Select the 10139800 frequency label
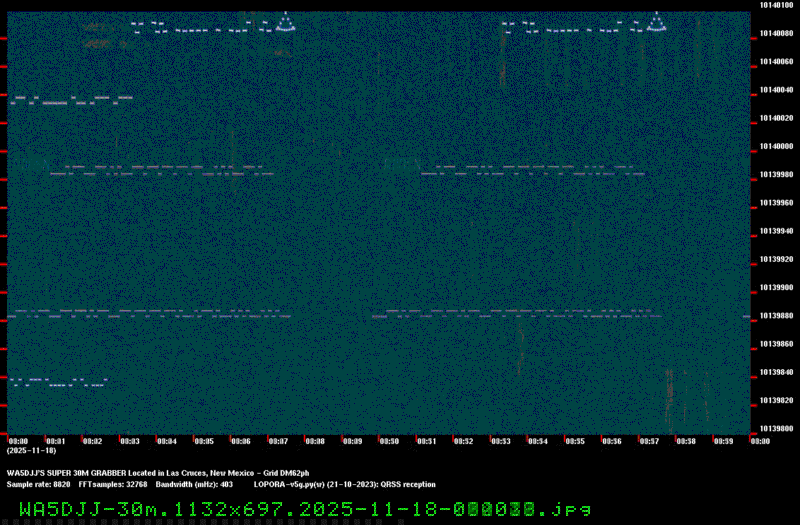Screen dimensions: 800x525 [777, 429]
